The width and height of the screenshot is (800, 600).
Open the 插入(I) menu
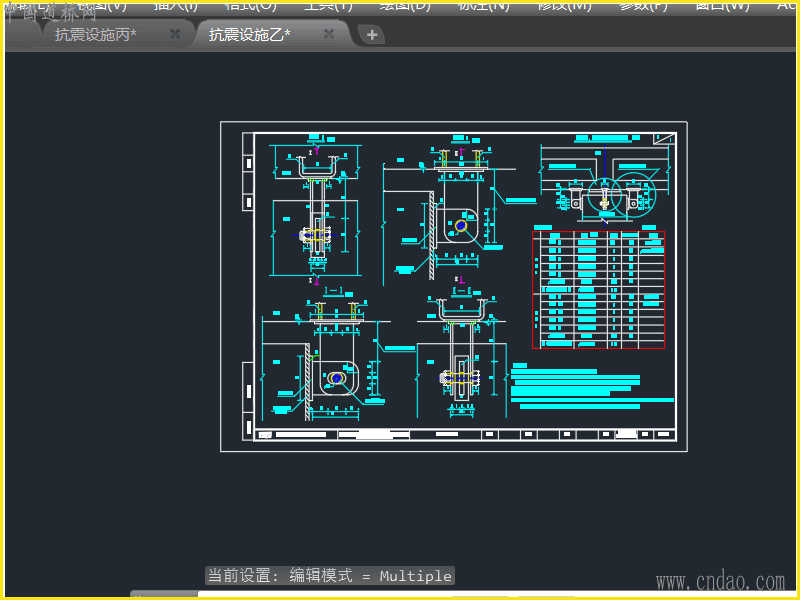[x=175, y=5]
